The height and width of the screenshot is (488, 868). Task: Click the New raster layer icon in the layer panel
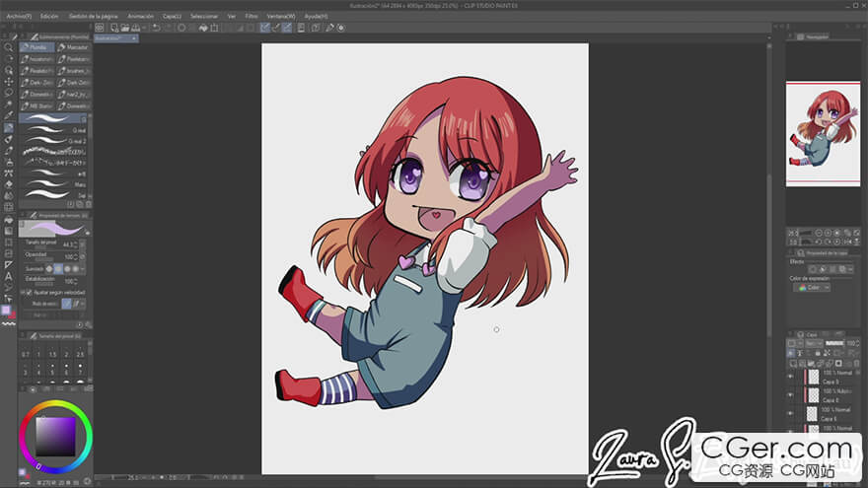pyautogui.click(x=793, y=364)
